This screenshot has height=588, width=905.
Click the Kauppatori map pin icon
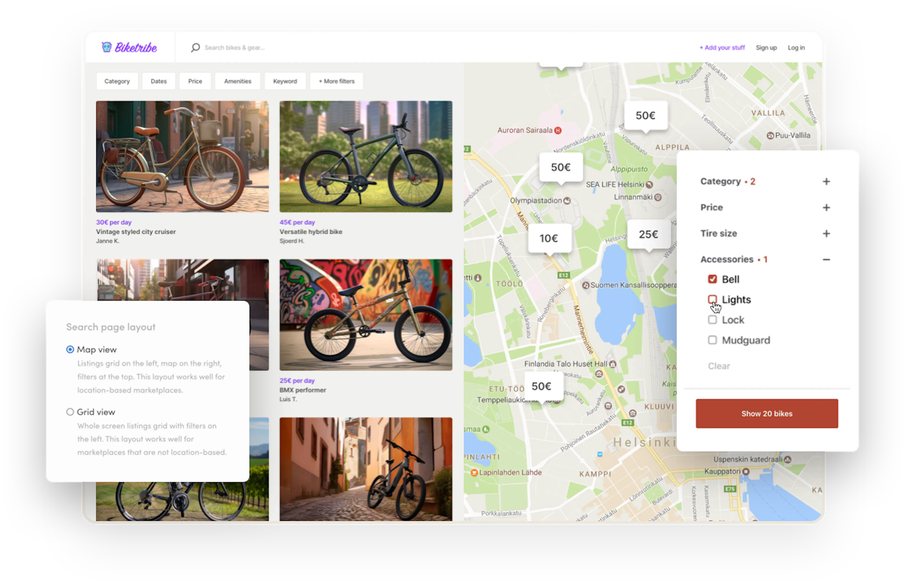[746, 472]
